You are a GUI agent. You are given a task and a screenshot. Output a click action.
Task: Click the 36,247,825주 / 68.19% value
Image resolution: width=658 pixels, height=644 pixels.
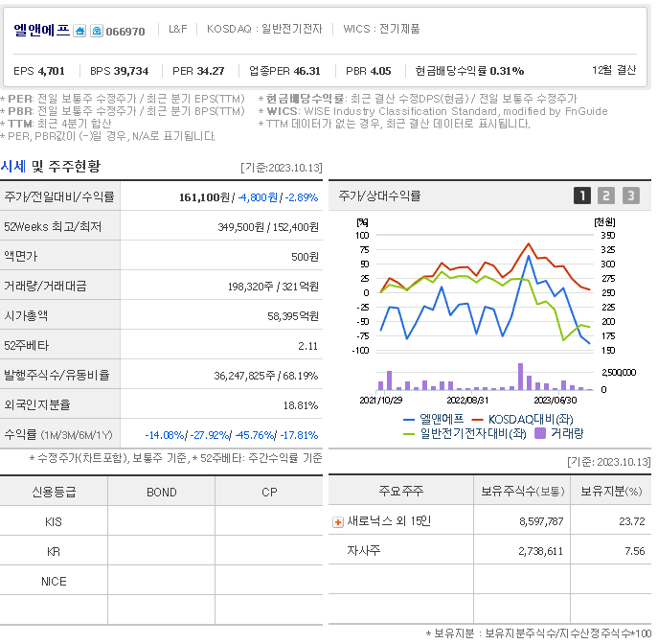pos(265,376)
